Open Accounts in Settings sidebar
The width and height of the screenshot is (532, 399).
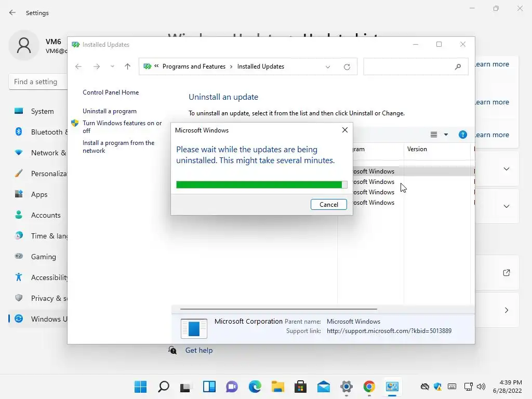(x=38, y=215)
